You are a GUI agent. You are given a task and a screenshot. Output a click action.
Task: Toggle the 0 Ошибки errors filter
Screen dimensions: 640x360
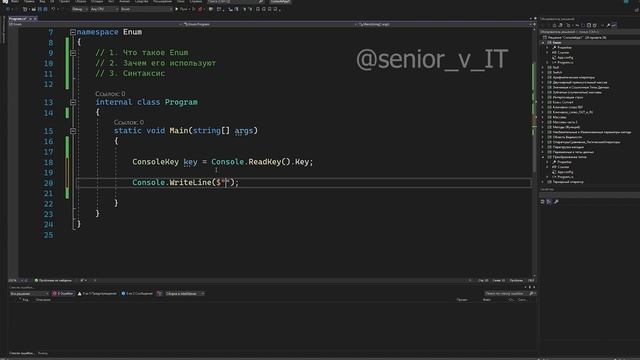click(63, 293)
